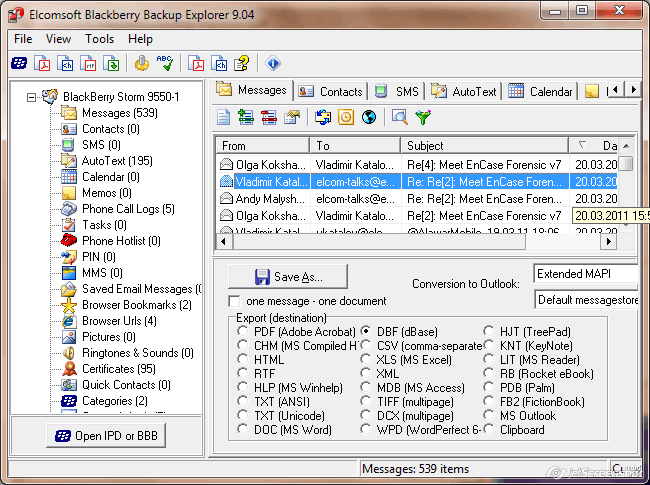Select Phone Call Logs (5) in tree

(x=128, y=209)
